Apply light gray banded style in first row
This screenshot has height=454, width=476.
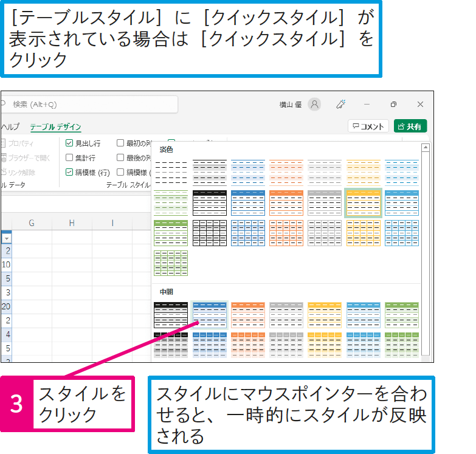325,173
